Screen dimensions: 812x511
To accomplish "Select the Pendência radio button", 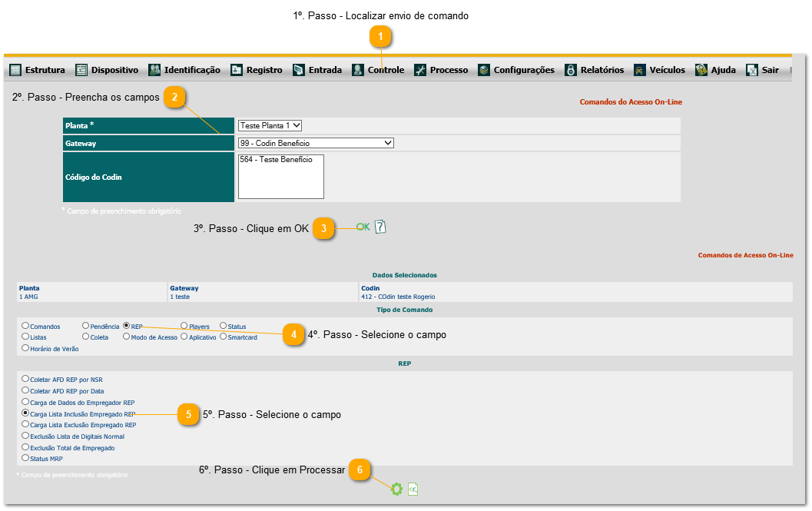I will tap(85, 326).
